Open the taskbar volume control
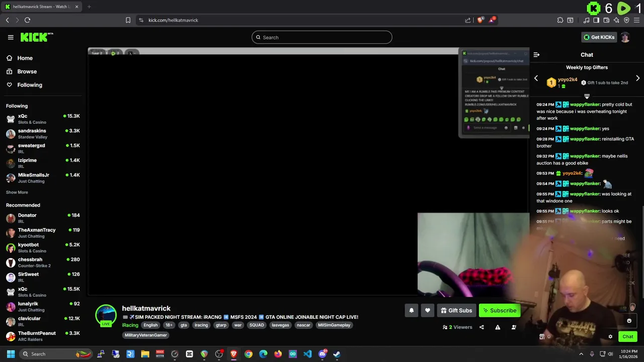 tap(610, 354)
